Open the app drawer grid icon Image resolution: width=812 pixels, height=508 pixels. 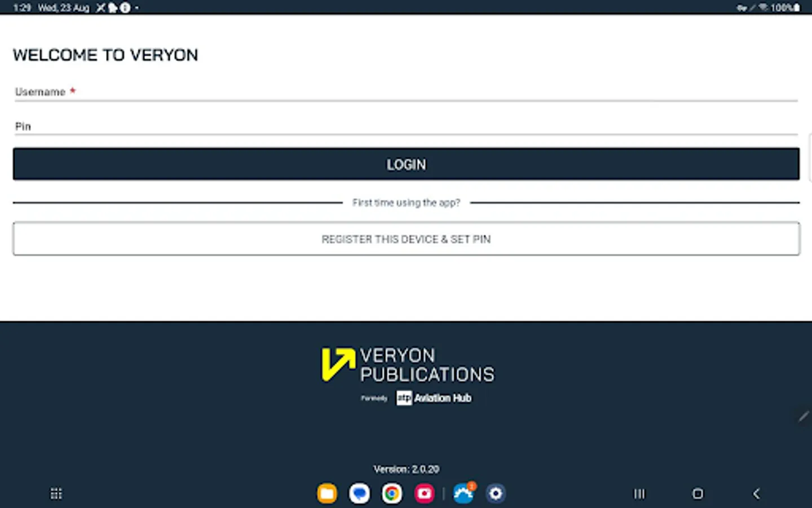[x=56, y=494]
